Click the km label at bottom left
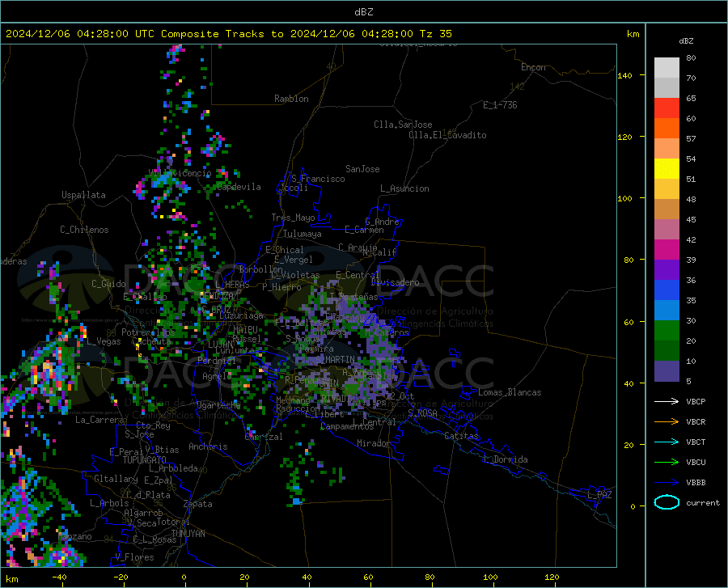Screen dimensions: 728x588 11,579
